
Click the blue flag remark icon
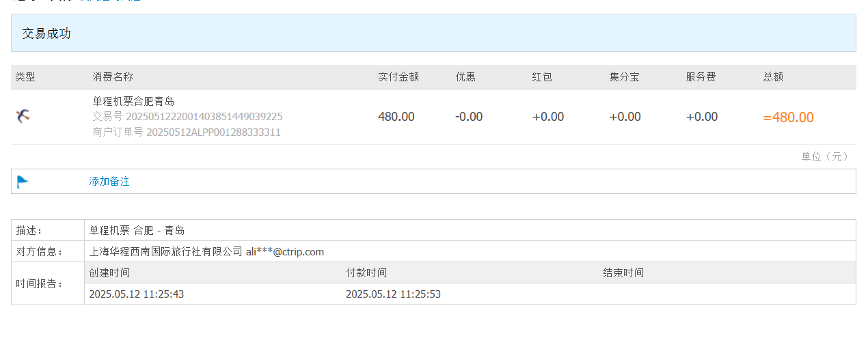23,182
